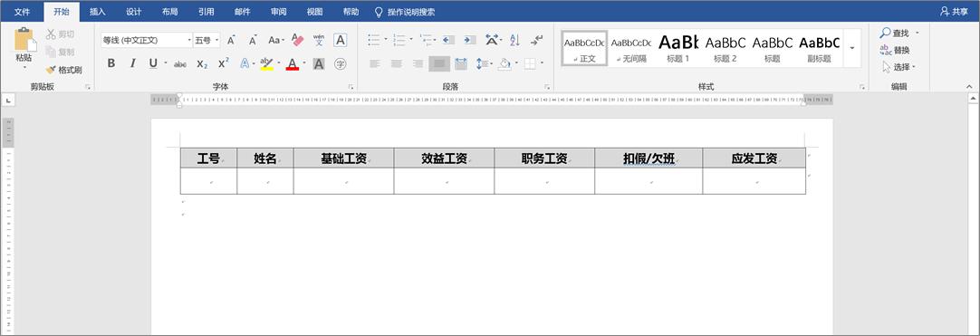This screenshot has width=980, height=336.
Task: Insert enclosed character (字) icon
Action: 340,63
